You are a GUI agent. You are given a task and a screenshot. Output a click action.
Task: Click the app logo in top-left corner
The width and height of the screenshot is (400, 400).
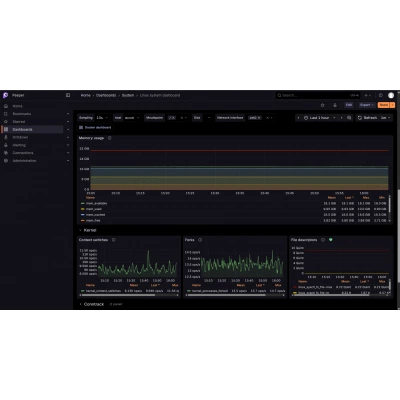tap(5, 95)
